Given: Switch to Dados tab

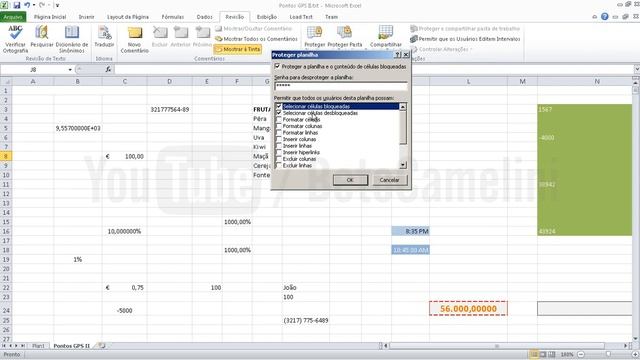Looking at the screenshot, I should [204, 17].
